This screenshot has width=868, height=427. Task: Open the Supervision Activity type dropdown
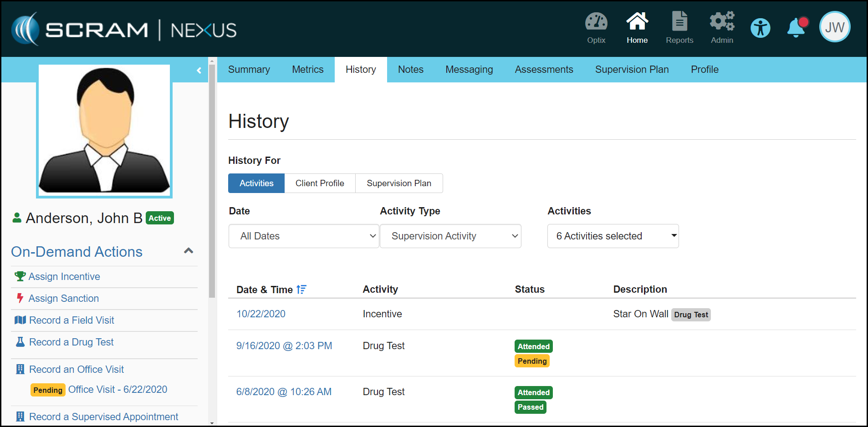(450, 236)
